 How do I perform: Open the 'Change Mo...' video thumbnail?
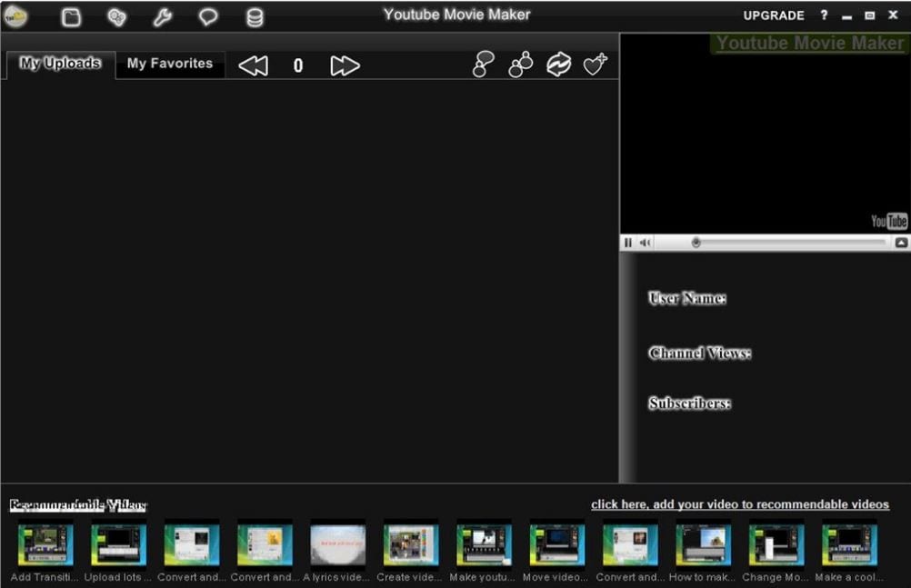[776, 544]
